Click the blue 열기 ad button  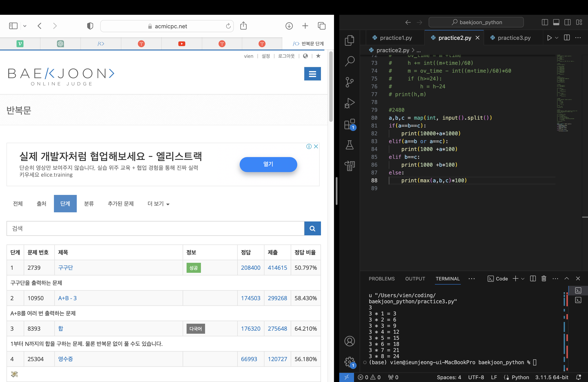(268, 164)
